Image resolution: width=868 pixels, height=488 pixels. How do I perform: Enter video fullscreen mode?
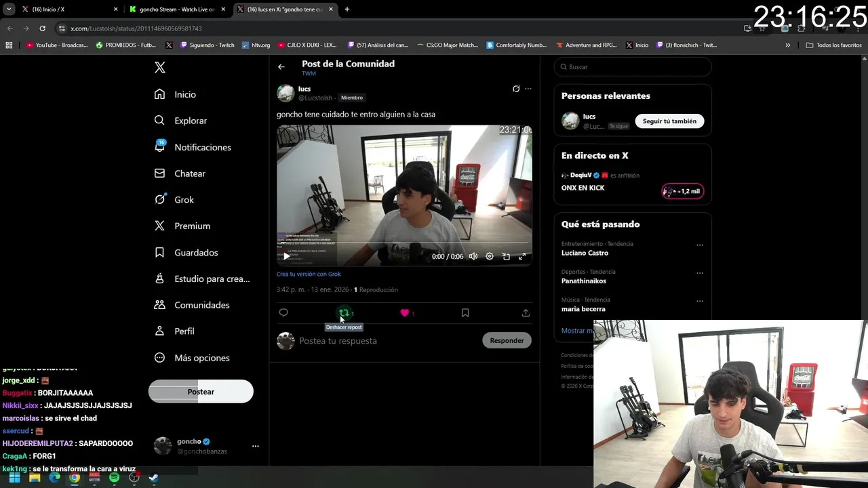(522, 256)
